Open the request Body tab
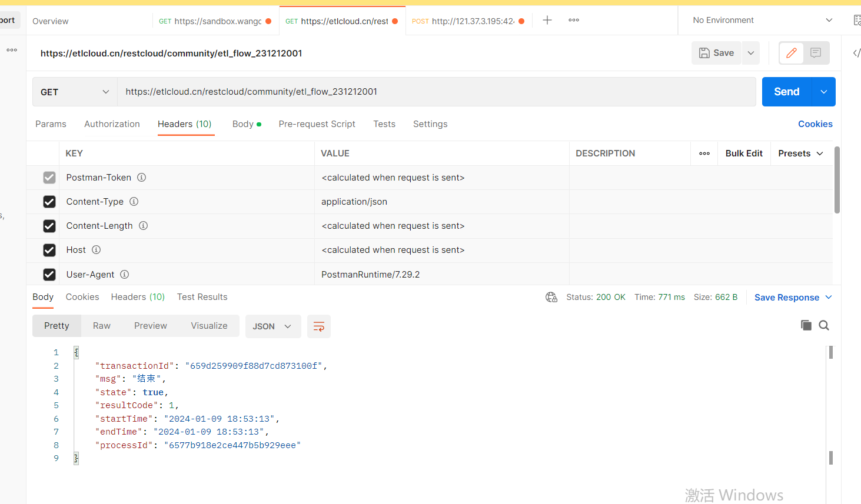861x504 pixels. click(247, 124)
